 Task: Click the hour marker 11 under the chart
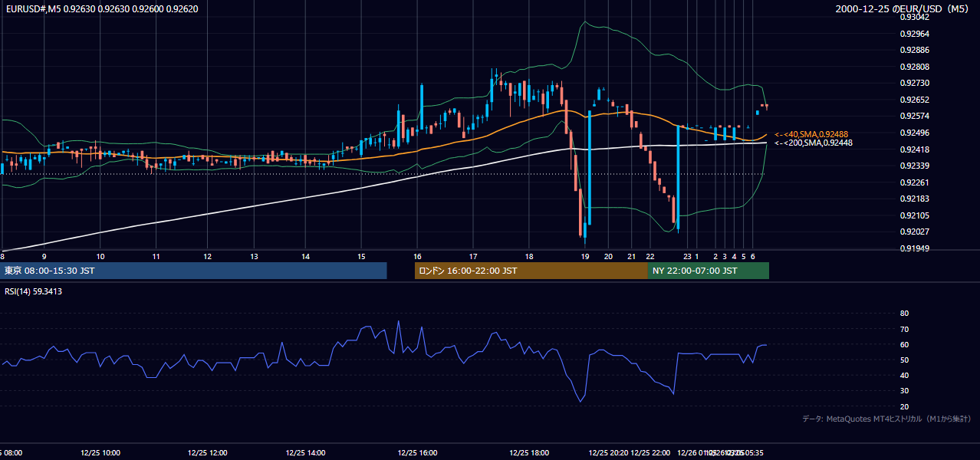coord(156,256)
